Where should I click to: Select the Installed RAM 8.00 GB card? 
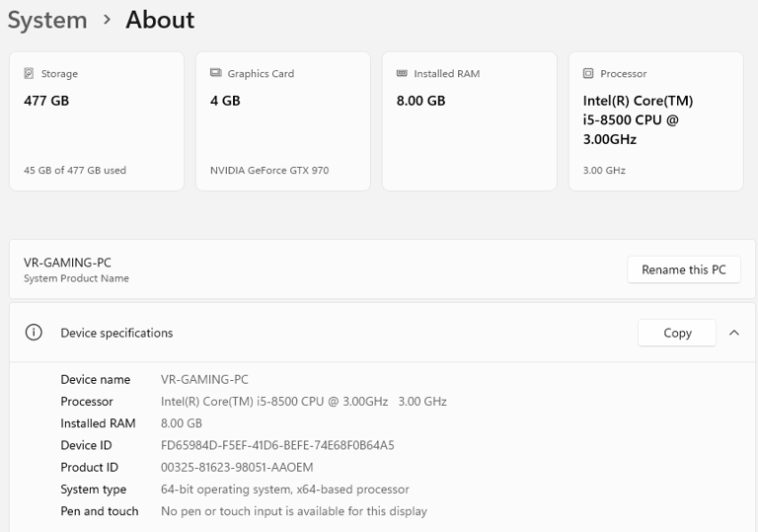(469, 120)
